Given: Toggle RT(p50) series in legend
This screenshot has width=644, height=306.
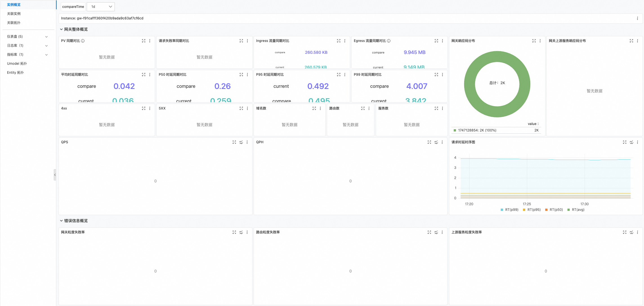Looking at the screenshot, I should [x=554, y=210].
